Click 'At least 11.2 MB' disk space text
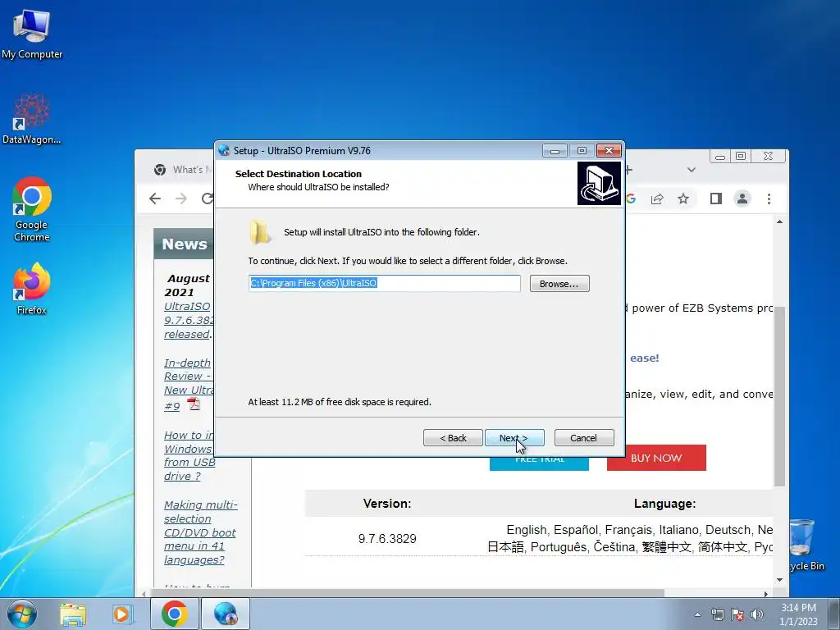 [340, 402]
